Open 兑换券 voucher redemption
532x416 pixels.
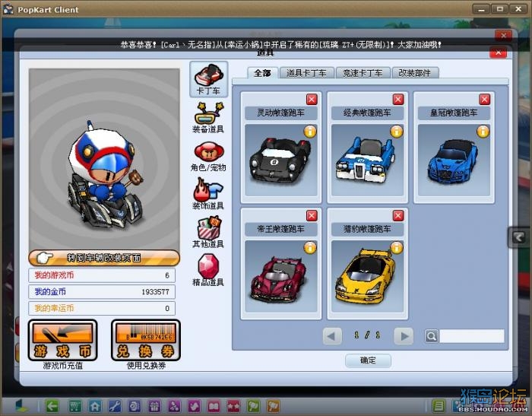146,341
